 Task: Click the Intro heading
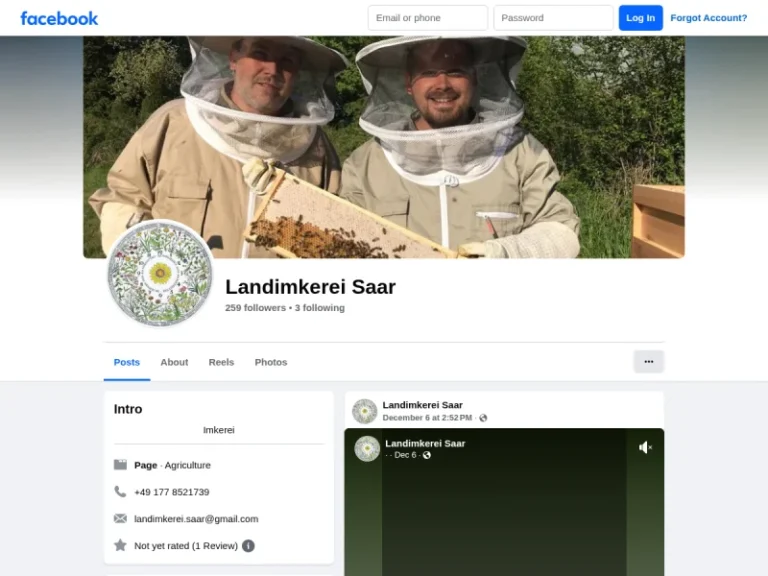pyautogui.click(x=128, y=409)
